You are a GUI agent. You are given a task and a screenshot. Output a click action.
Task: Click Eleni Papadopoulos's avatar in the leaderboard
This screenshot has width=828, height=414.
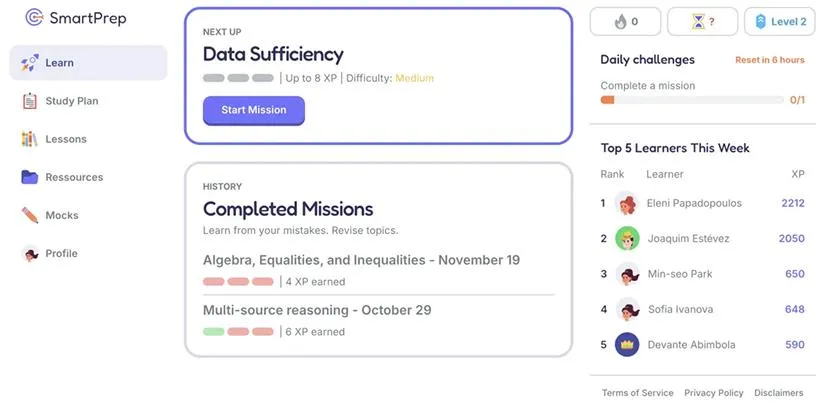[x=627, y=203]
